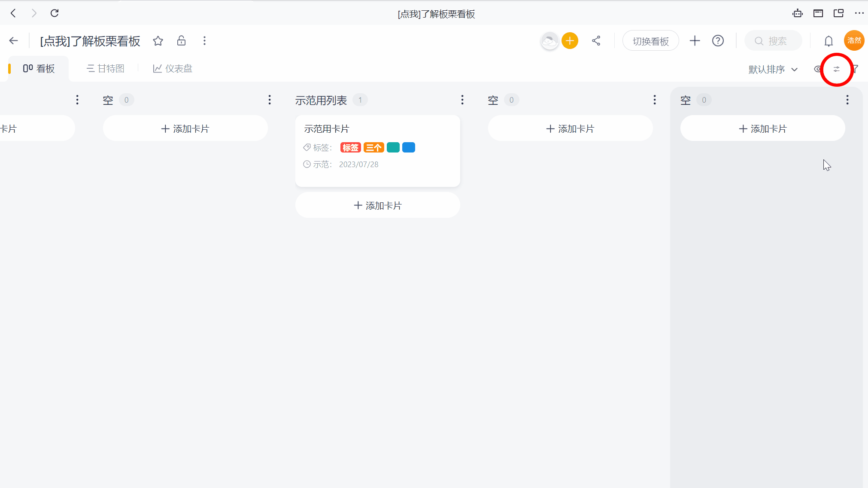Open the share board icon
The width and height of the screenshot is (868, 488).
coord(596,41)
